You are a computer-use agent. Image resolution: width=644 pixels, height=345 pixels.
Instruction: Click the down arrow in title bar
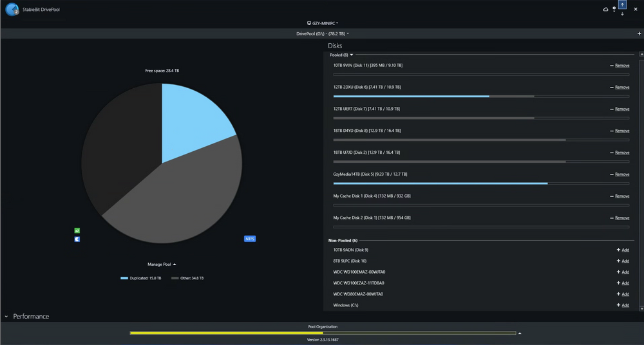pyautogui.click(x=623, y=14)
